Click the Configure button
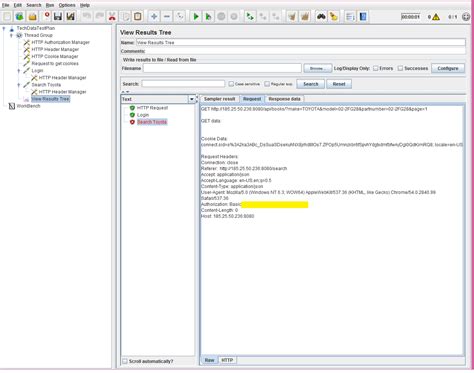 (x=448, y=68)
